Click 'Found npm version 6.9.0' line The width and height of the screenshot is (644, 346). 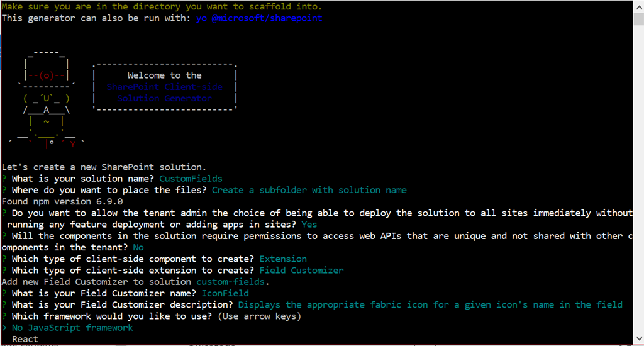(62, 202)
